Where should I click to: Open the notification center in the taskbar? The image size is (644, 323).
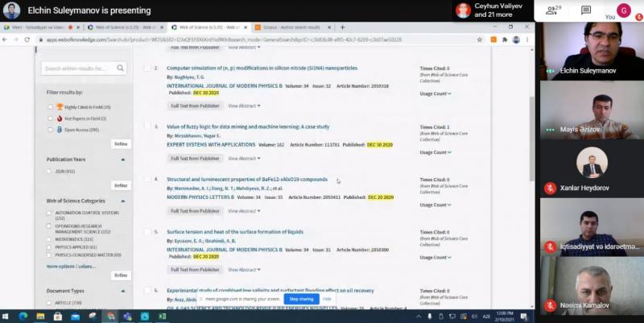point(524,317)
